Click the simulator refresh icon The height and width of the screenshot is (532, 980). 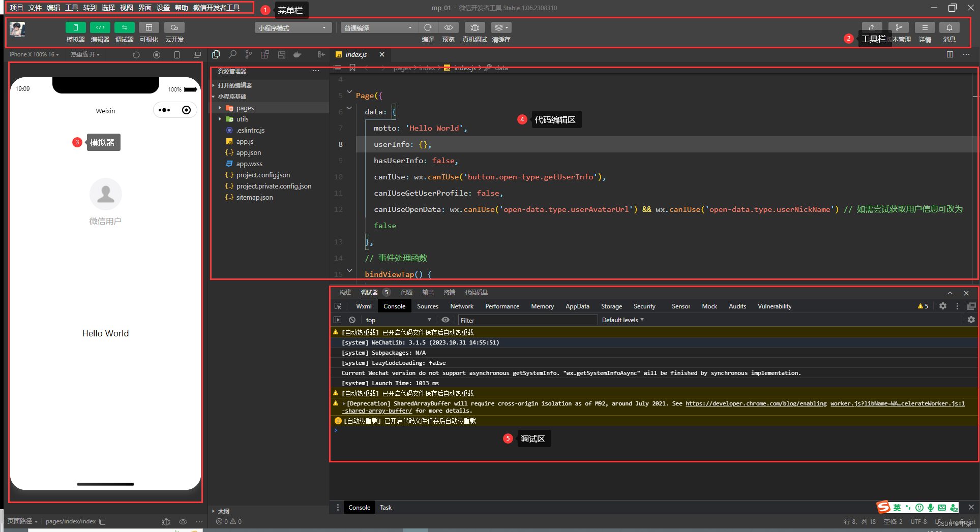pos(136,55)
